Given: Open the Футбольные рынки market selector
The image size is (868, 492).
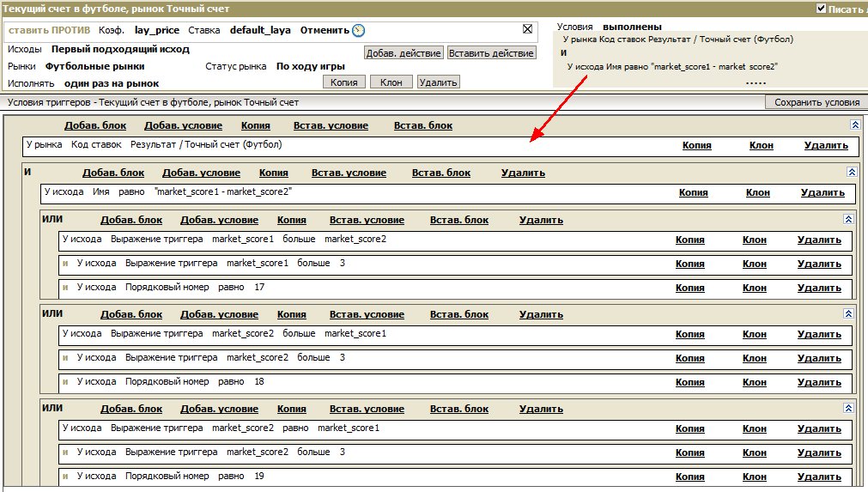Looking at the screenshot, I should pos(94,66).
